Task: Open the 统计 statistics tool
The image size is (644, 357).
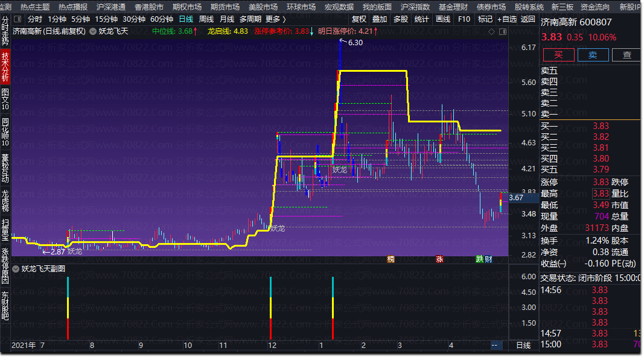Action: pos(421,19)
